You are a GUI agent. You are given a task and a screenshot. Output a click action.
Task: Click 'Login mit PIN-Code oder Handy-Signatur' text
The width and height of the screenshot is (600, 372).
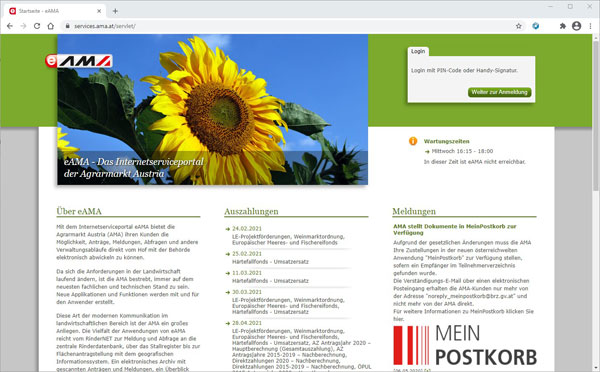point(465,70)
